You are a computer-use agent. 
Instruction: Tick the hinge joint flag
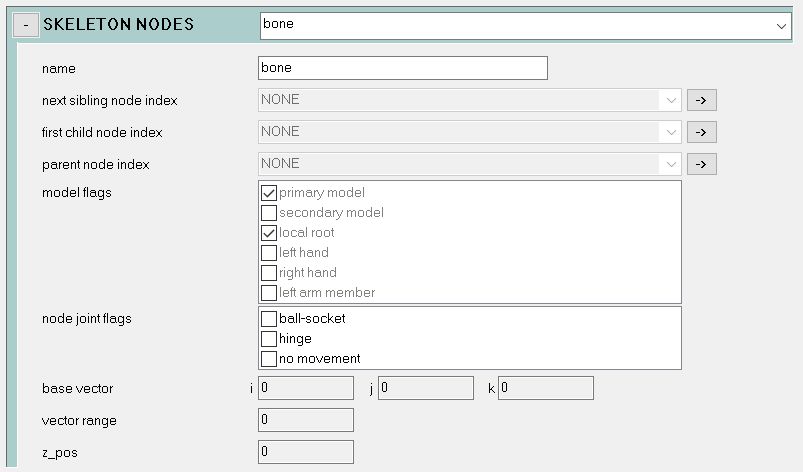[x=269, y=339]
